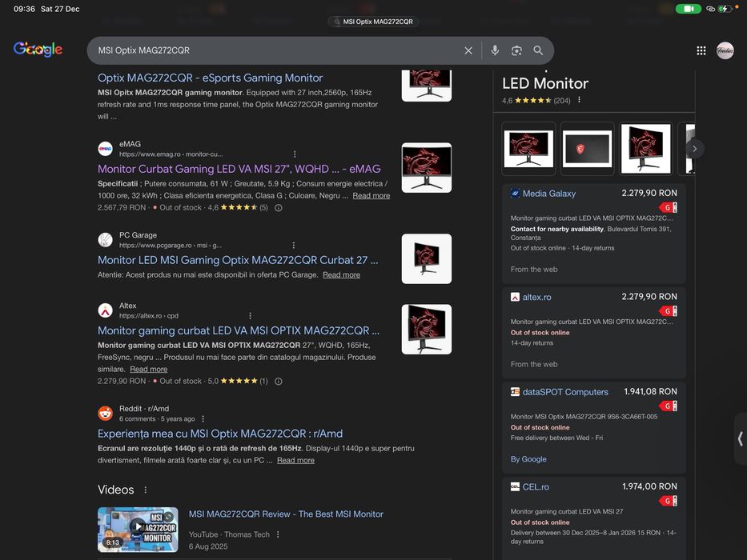The height and width of the screenshot is (560, 747).
Task: Click Reddit site favicon
Action: 106,414
